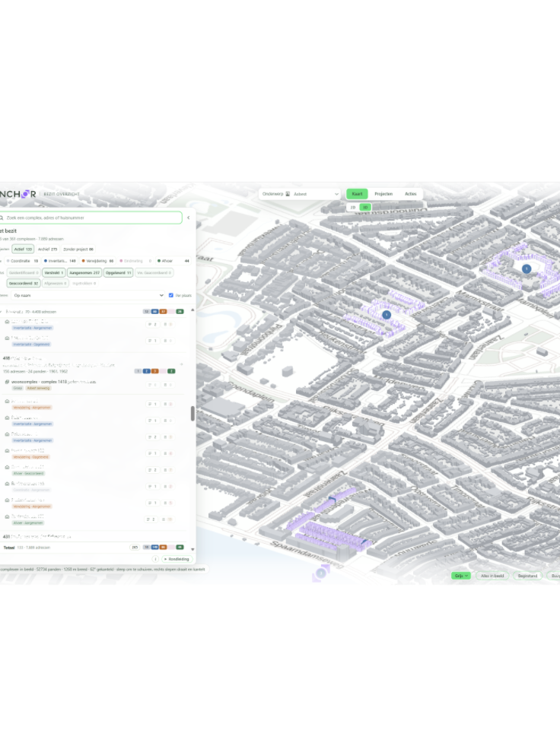Viewport: 560px width, 740px height.
Task: Click scroll-down arrow of complex list
Action: click(x=192, y=549)
